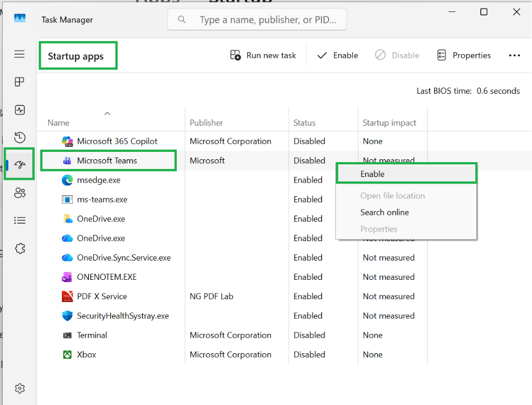Open the Services page in sidebar
Screen dimensions: 532x405
pyautogui.click(x=20, y=248)
